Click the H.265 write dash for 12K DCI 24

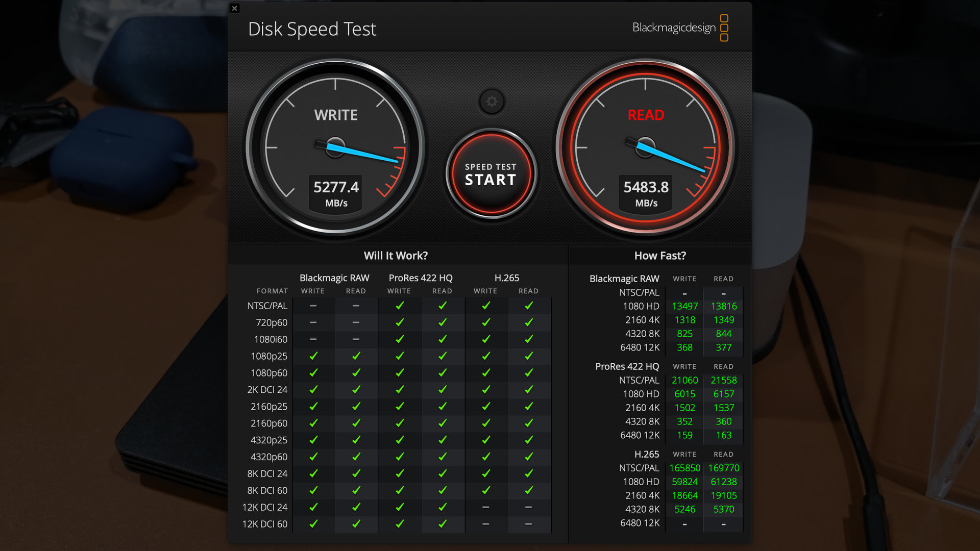click(485, 507)
